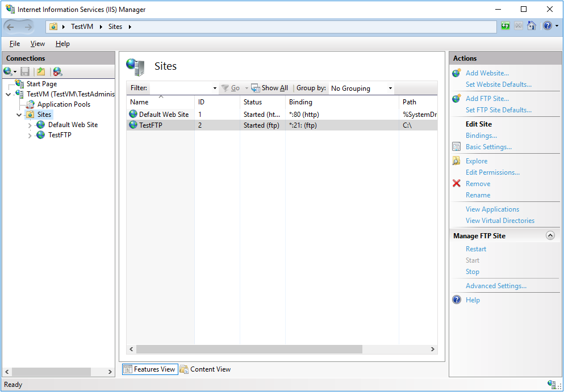The width and height of the screenshot is (564, 392).
Task: Open the View menu
Action: tap(37, 44)
